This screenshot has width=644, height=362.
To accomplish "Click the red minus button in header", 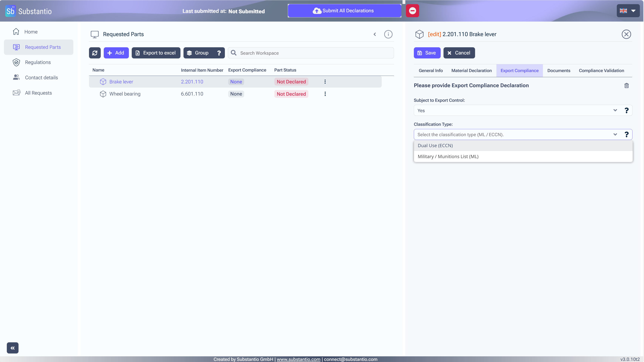I will (x=412, y=11).
